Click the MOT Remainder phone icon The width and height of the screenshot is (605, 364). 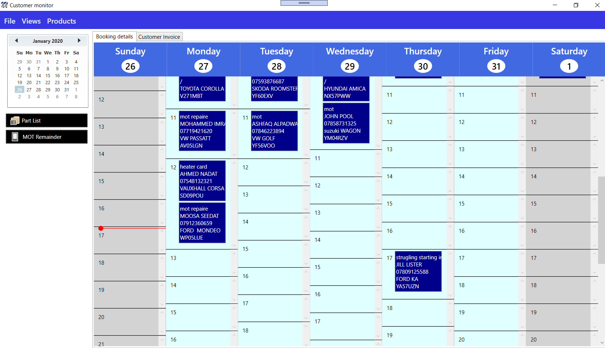tap(15, 137)
